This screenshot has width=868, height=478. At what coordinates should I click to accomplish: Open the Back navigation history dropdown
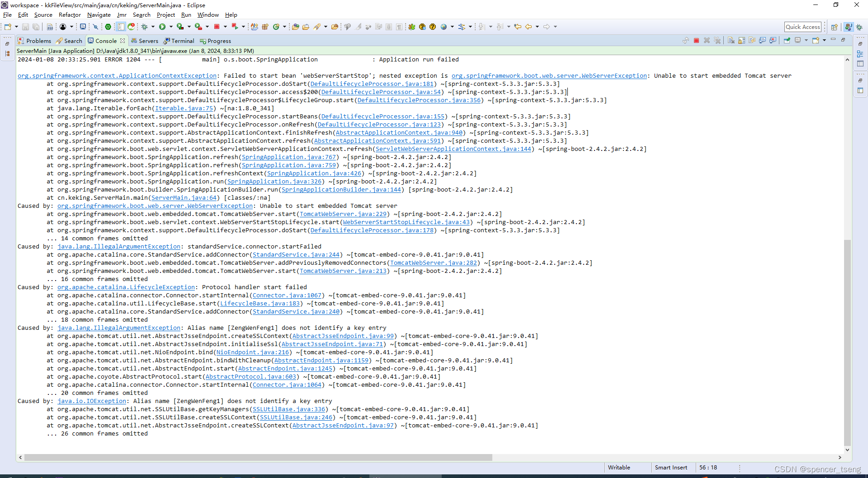tap(537, 27)
